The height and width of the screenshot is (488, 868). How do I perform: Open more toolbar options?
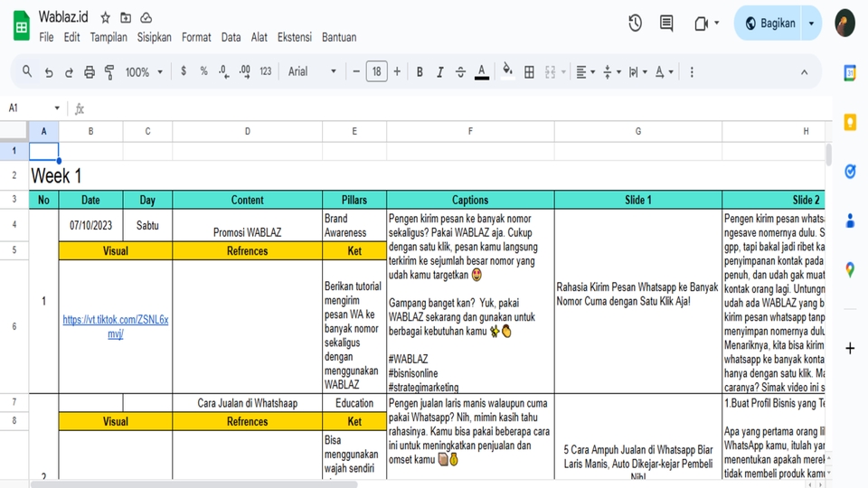[x=692, y=72]
